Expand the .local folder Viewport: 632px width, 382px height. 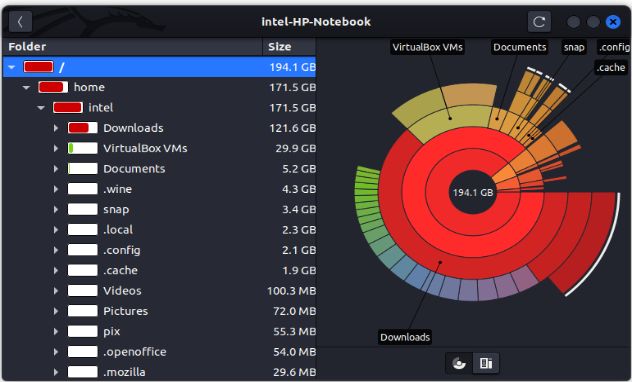pyautogui.click(x=56, y=230)
